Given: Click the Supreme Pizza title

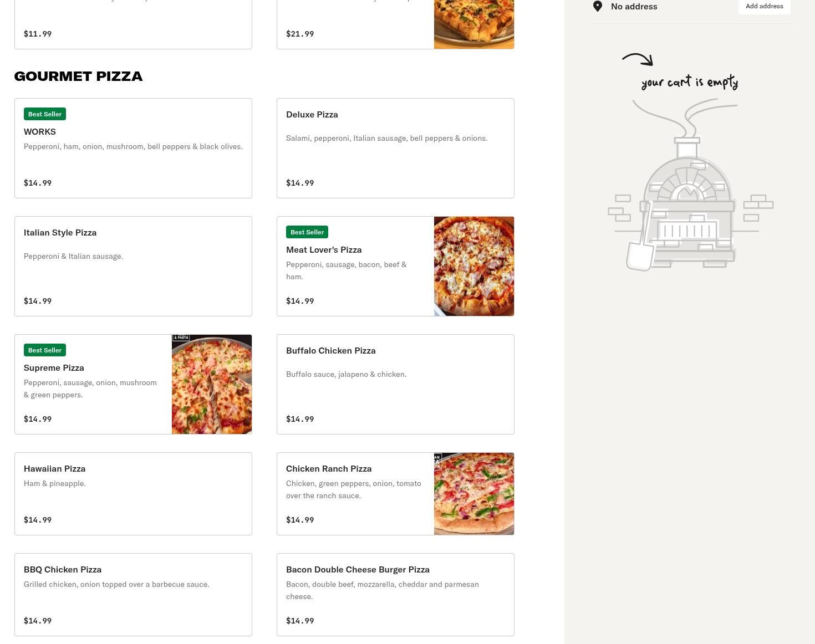Looking at the screenshot, I should click(54, 368).
